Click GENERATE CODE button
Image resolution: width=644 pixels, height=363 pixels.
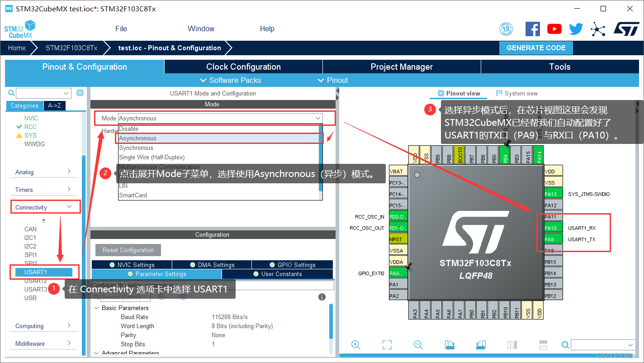[536, 48]
